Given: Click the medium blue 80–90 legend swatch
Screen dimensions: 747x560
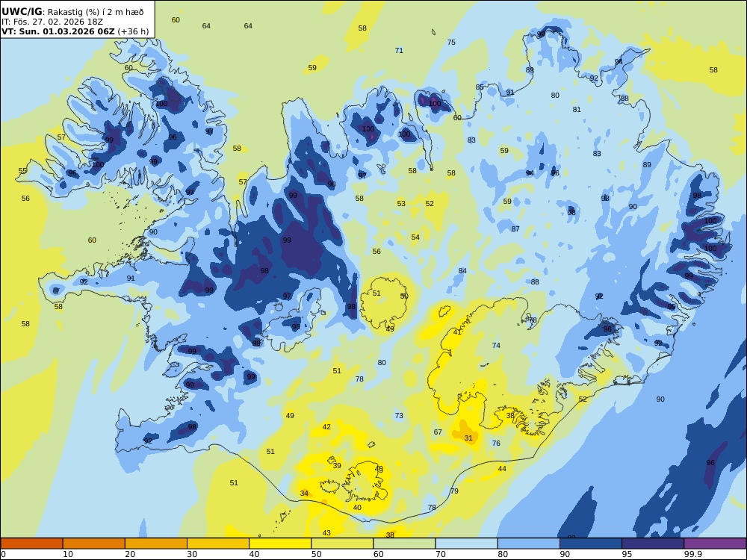Looking at the screenshot, I should coord(529,544).
